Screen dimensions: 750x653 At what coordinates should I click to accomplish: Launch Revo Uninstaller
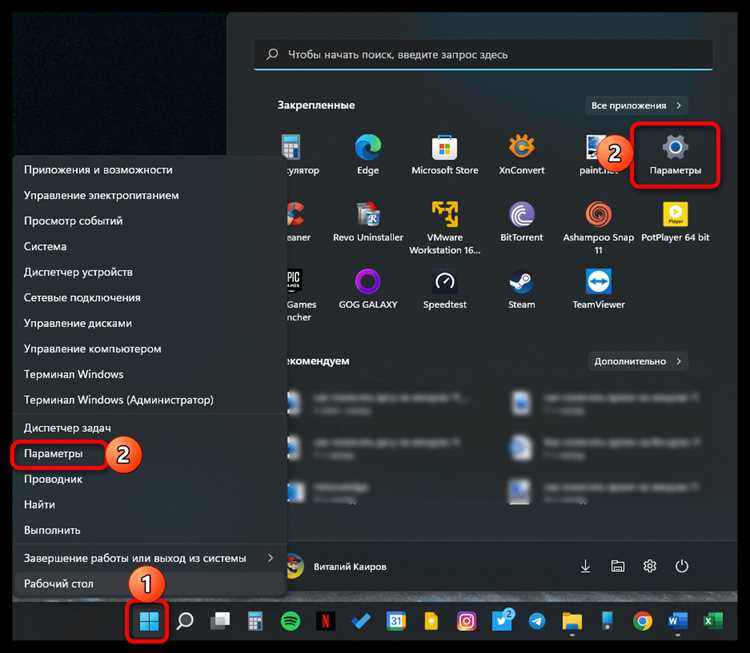pyautogui.click(x=368, y=221)
